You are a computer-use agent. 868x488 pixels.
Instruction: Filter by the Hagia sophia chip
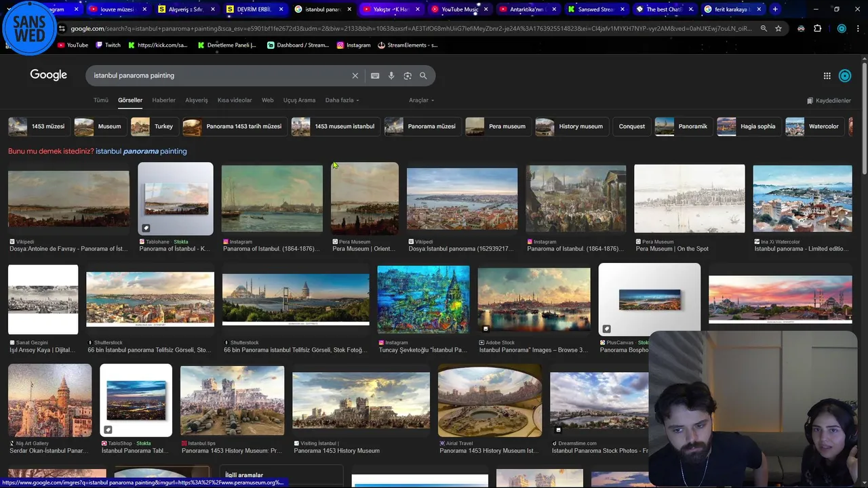(x=748, y=126)
